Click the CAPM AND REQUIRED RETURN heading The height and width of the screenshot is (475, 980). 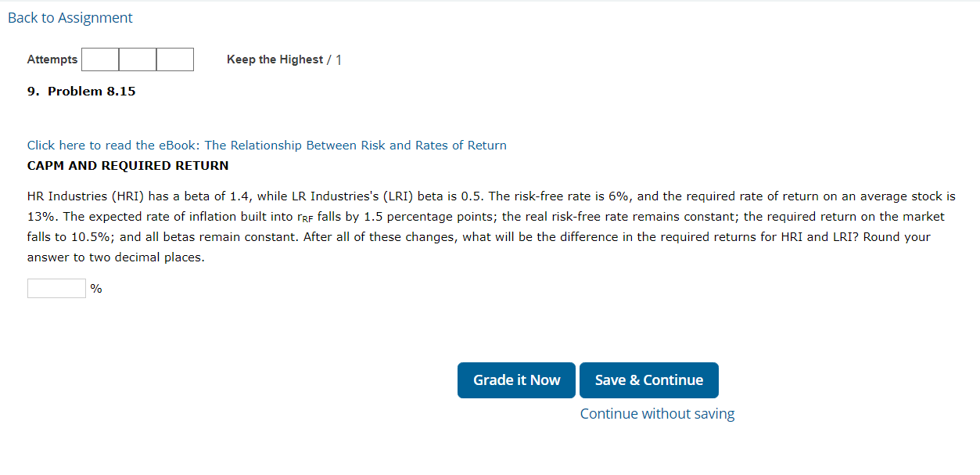(127, 165)
